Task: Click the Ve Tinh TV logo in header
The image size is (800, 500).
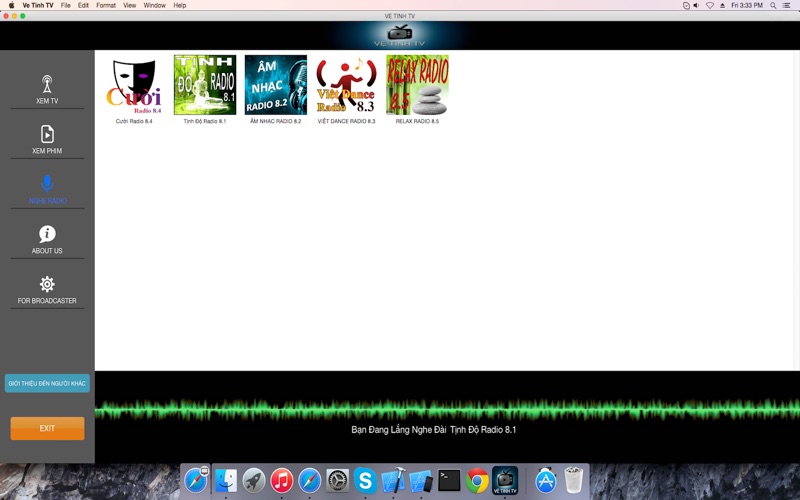Action: pyautogui.click(x=399, y=35)
